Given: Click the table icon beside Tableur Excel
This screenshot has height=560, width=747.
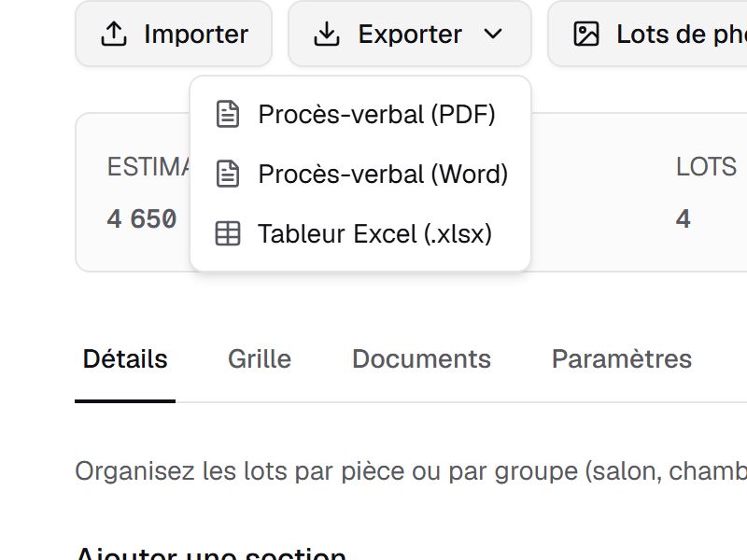Looking at the screenshot, I should pyautogui.click(x=228, y=233).
